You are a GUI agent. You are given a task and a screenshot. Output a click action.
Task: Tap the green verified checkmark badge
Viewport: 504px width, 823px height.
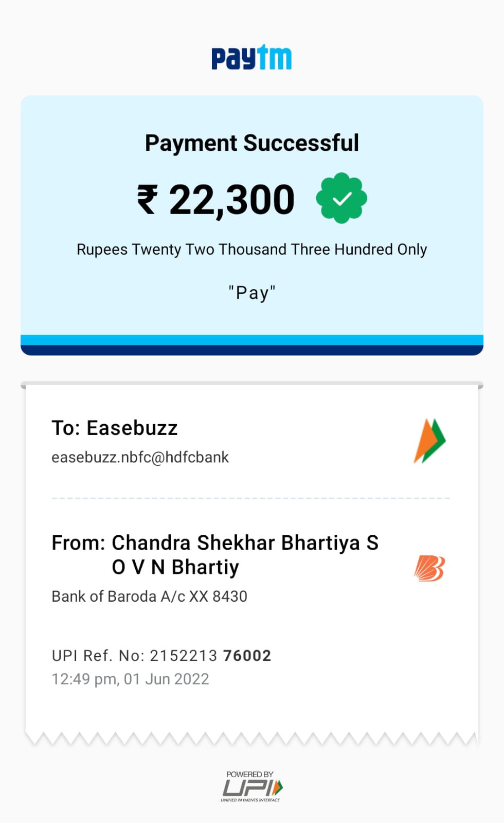341,198
